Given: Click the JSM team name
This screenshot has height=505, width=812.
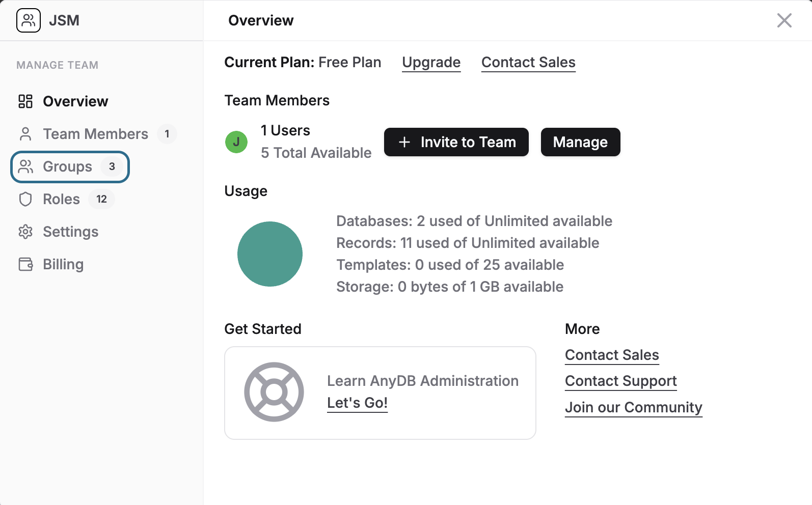Looking at the screenshot, I should pos(64,20).
